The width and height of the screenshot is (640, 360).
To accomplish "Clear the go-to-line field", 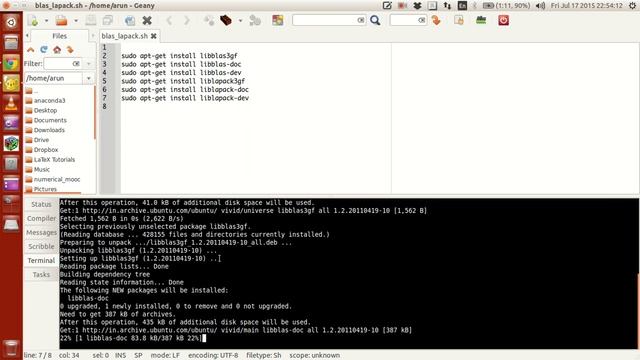I will 422,20.
